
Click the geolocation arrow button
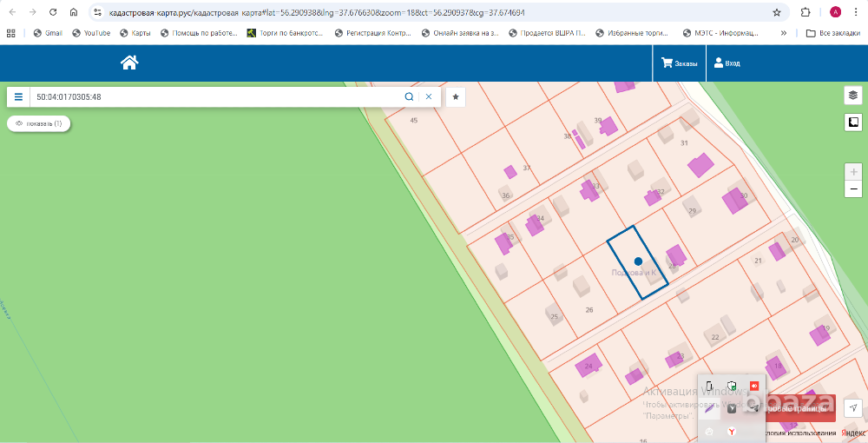[853, 407]
